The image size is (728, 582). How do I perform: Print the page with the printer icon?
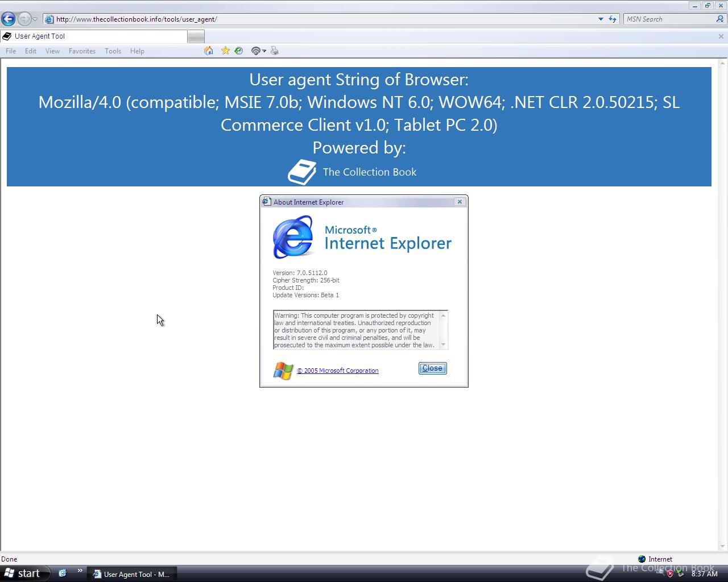(x=275, y=51)
